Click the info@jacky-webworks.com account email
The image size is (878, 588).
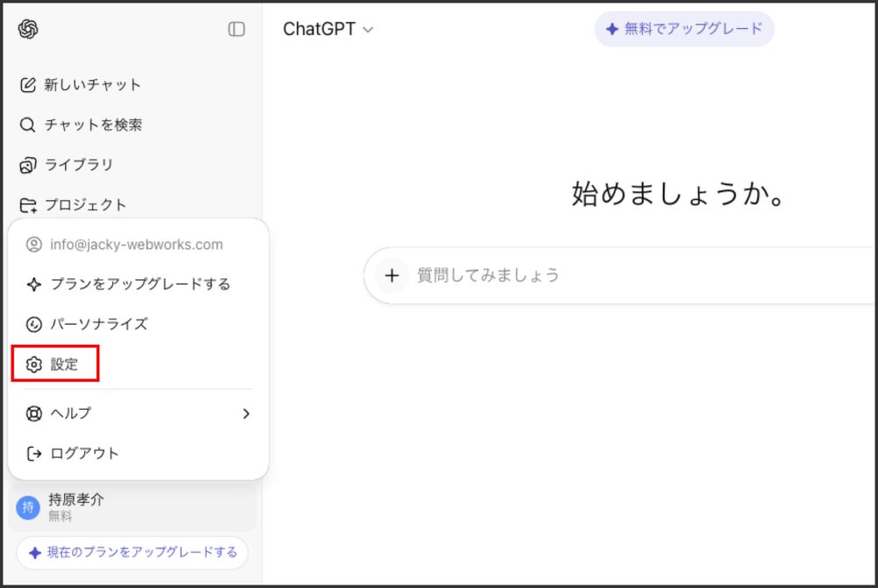pos(136,245)
